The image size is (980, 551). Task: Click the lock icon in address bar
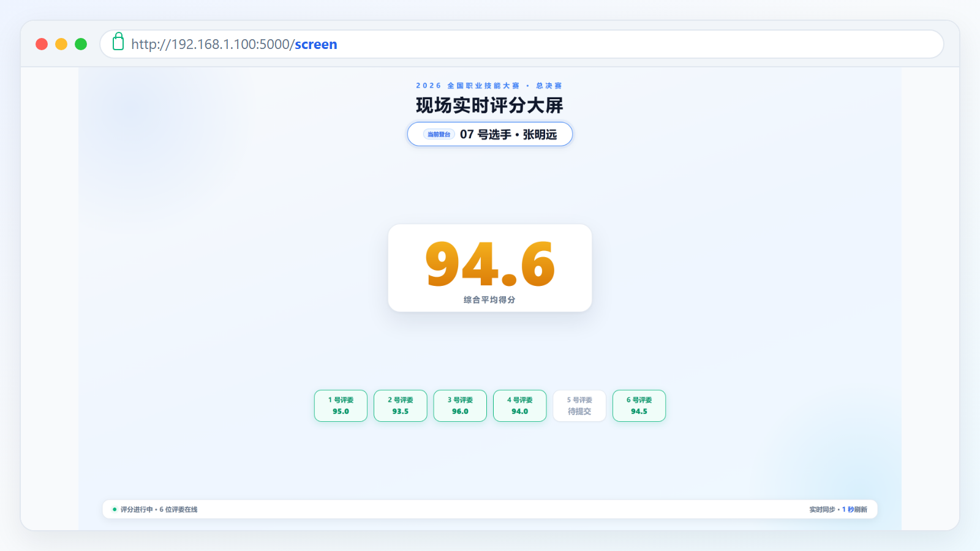tap(118, 42)
